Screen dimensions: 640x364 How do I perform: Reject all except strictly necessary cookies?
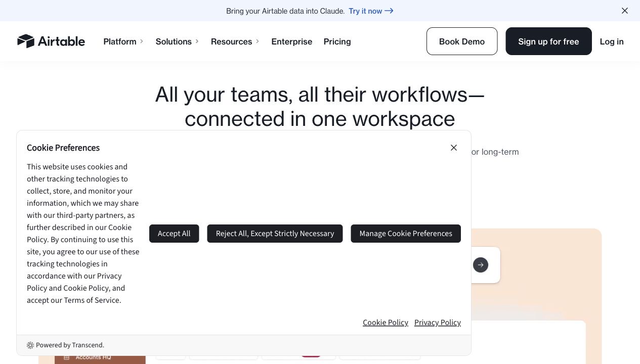pyautogui.click(x=275, y=234)
